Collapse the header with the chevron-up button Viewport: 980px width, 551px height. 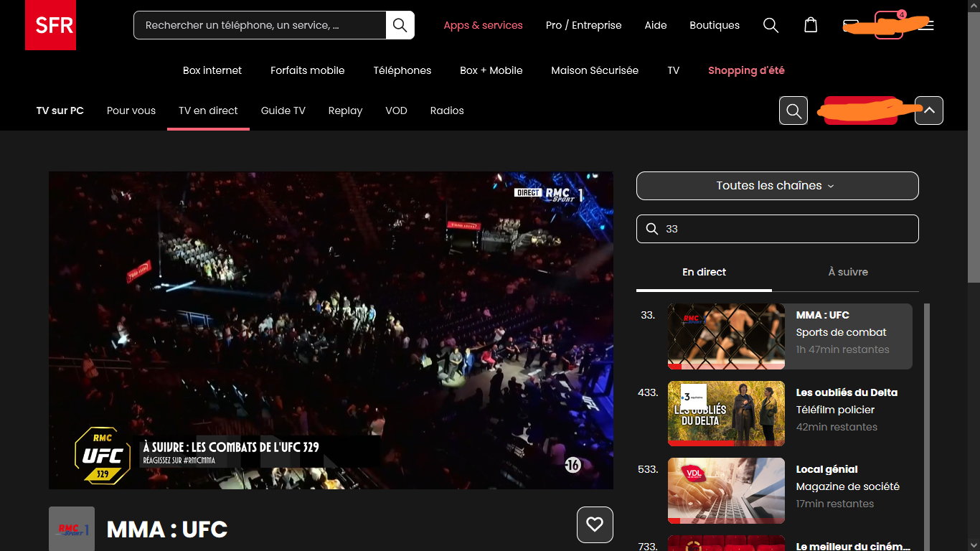click(x=929, y=110)
